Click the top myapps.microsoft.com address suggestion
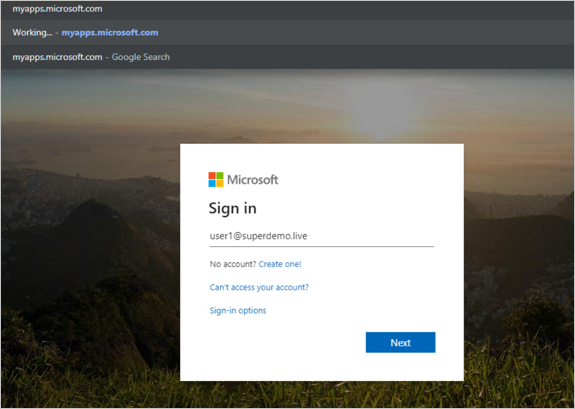The width and height of the screenshot is (575, 409). pos(288,9)
